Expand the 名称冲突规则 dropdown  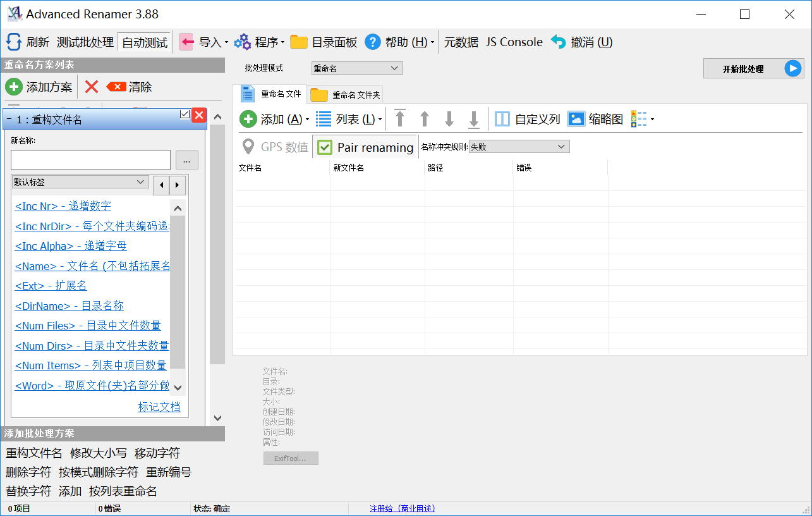(x=519, y=147)
